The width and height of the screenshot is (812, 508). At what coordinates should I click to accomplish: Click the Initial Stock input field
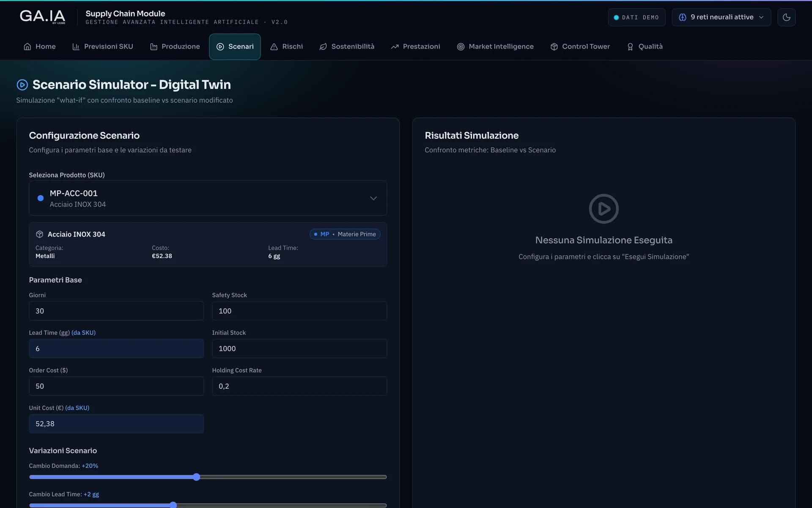click(x=299, y=348)
